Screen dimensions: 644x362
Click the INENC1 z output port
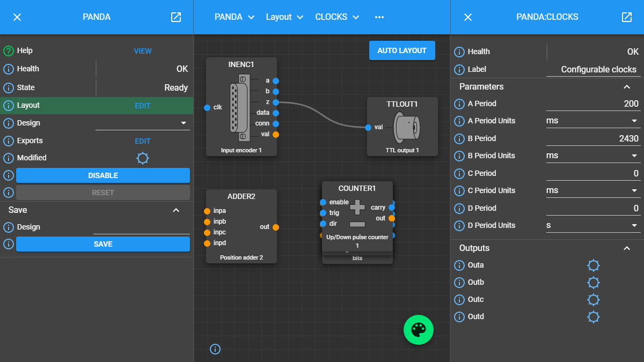(x=275, y=102)
